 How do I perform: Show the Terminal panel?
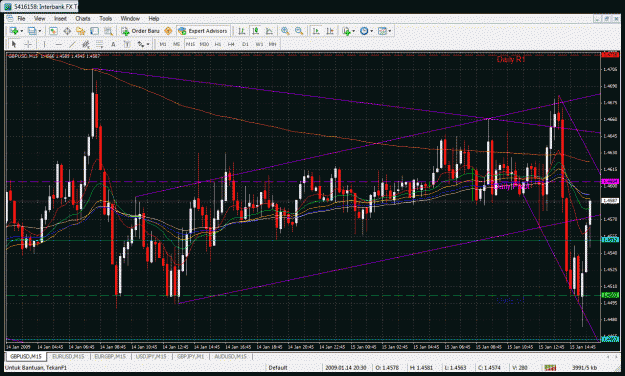pos(94,31)
